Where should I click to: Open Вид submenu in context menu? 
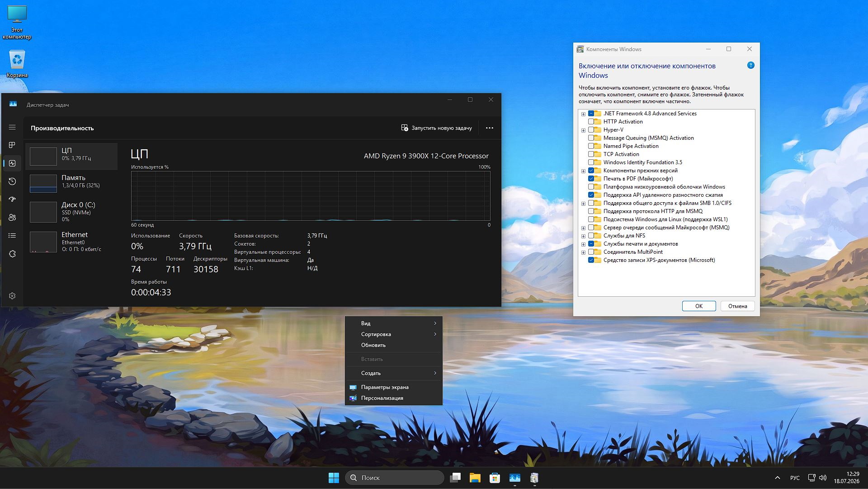coord(394,323)
